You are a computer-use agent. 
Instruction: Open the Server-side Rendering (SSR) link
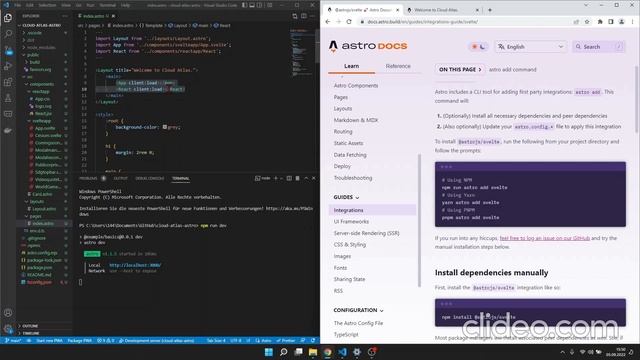click(366, 233)
